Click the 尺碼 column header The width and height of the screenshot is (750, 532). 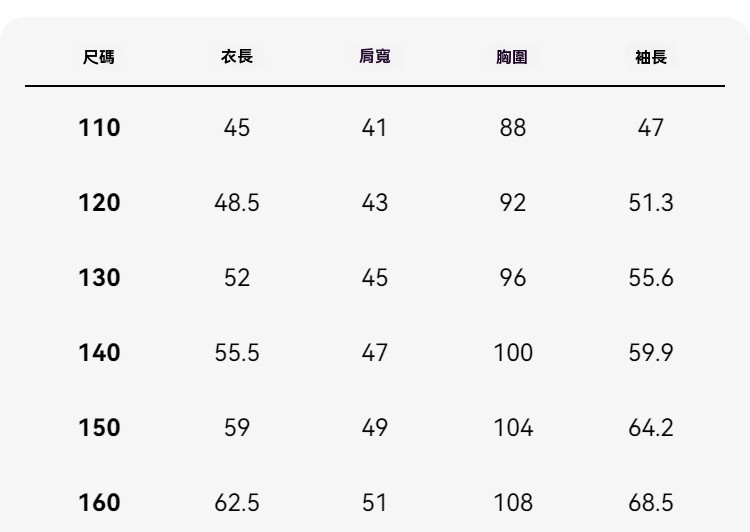coord(99,57)
